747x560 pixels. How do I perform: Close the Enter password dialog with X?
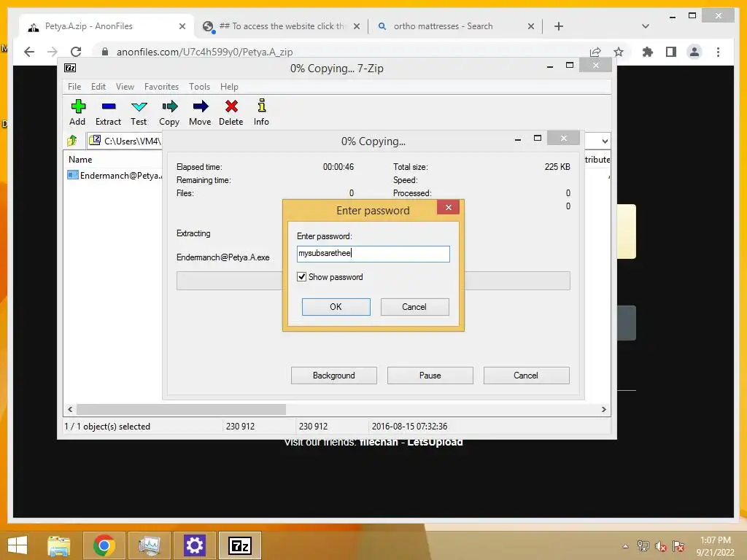(x=449, y=207)
